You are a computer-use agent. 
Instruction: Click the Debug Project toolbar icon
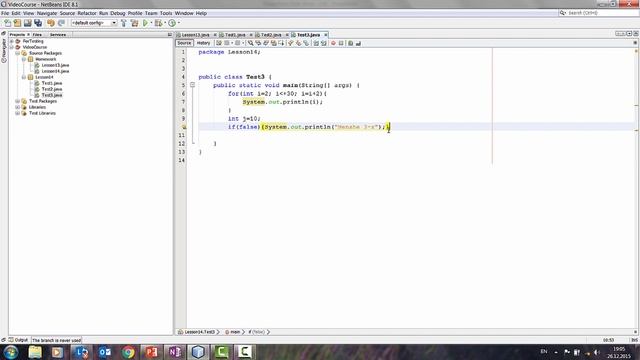point(158,23)
